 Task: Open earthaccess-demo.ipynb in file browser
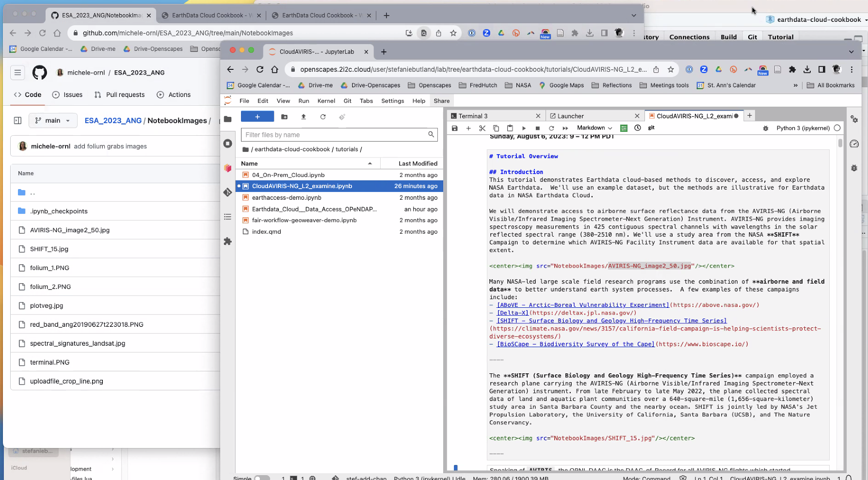pos(287,197)
